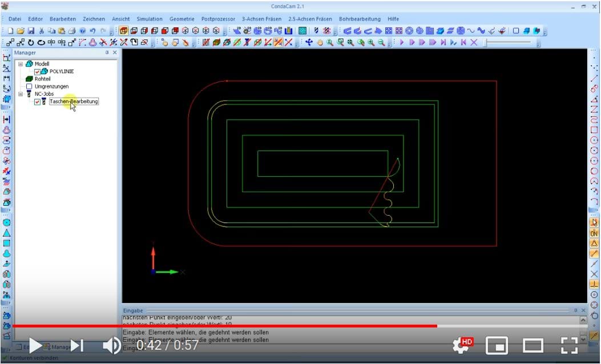Click the simulation rewind-to-start icon

click(x=464, y=43)
